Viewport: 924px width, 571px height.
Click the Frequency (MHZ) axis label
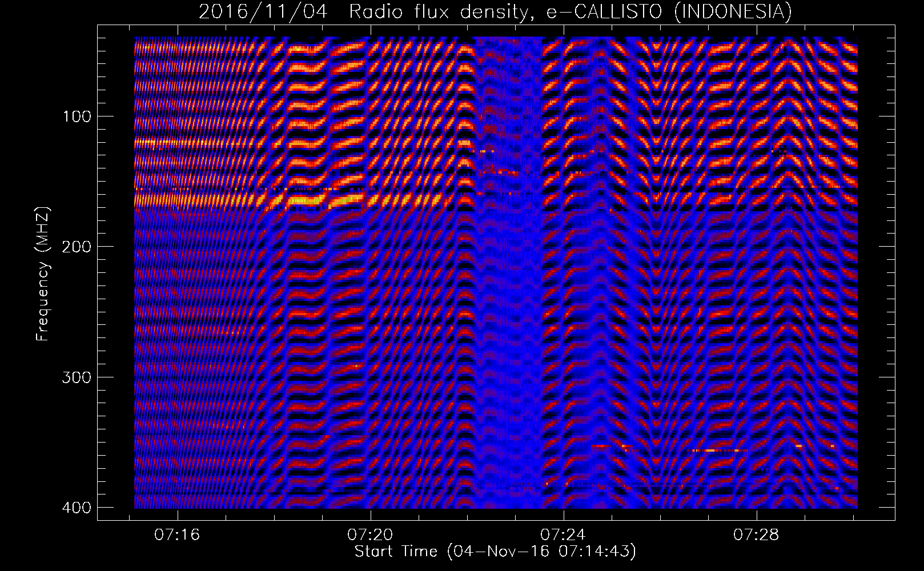coord(43,274)
